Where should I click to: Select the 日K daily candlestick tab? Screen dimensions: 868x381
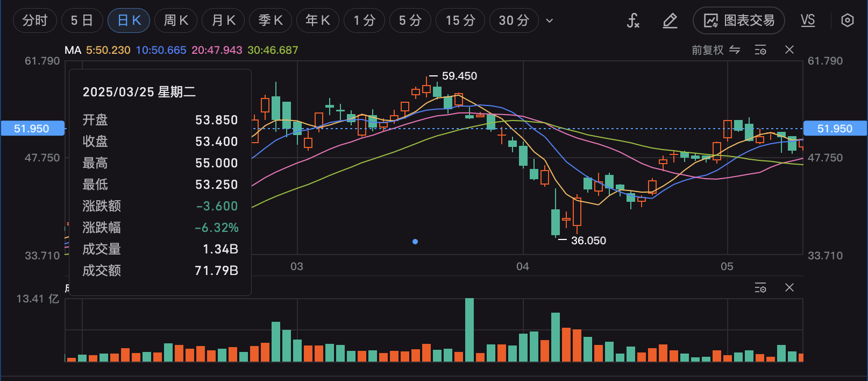click(x=129, y=21)
